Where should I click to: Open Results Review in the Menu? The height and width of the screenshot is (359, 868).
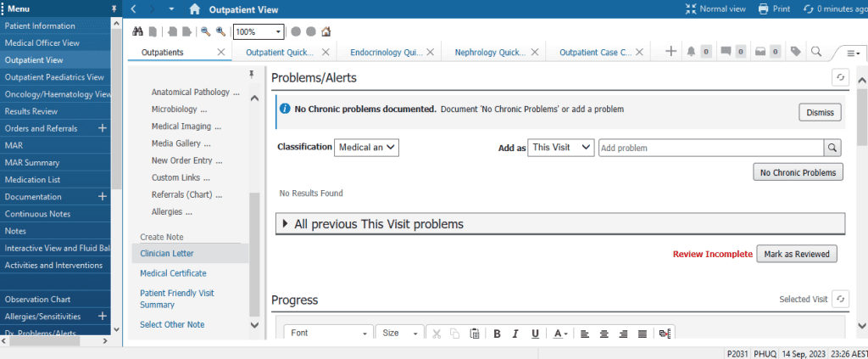point(31,111)
